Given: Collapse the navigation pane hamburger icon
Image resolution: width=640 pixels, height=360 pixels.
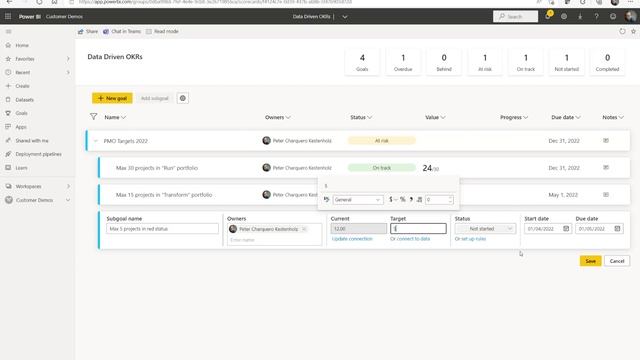Looking at the screenshot, I should tap(9, 31).
